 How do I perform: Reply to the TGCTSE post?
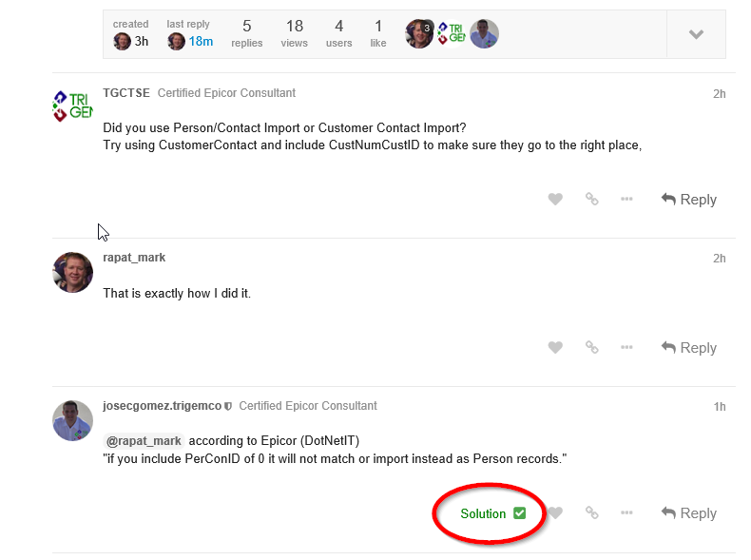pyautogui.click(x=689, y=200)
